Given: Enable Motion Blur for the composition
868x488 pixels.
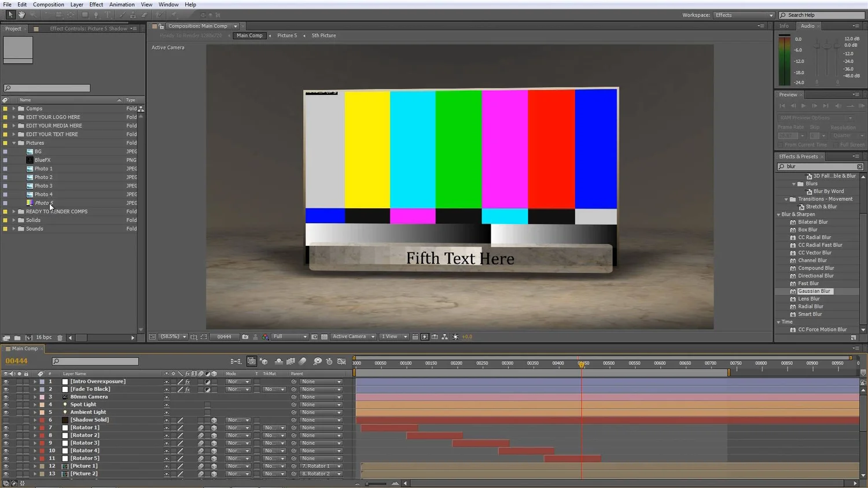Looking at the screenshot, I should click(x=301, y=361).
